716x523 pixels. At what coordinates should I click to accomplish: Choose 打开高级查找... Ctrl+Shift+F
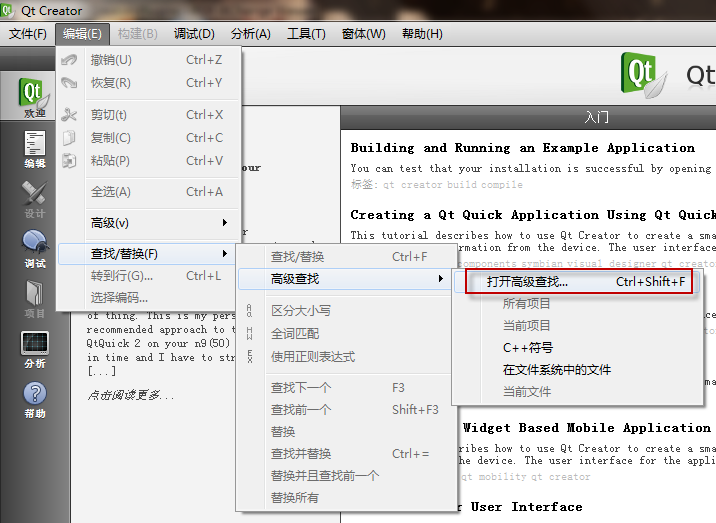[x=579, y=281]
